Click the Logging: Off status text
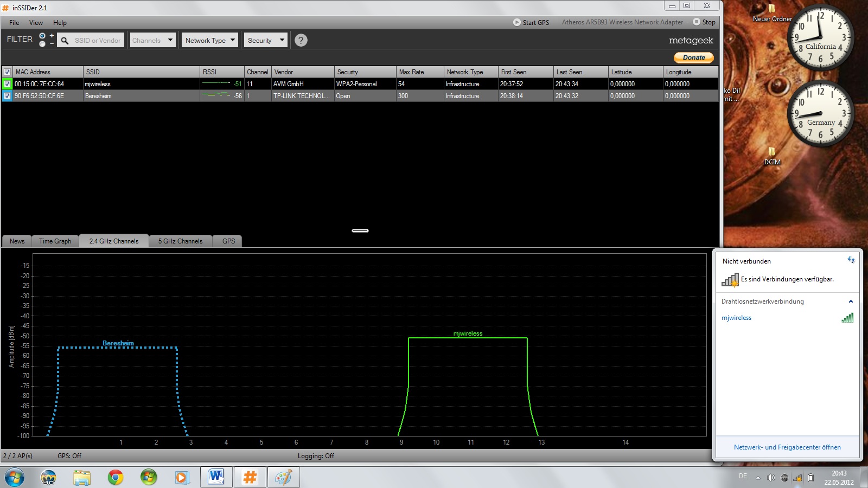 tap(316, 456)
